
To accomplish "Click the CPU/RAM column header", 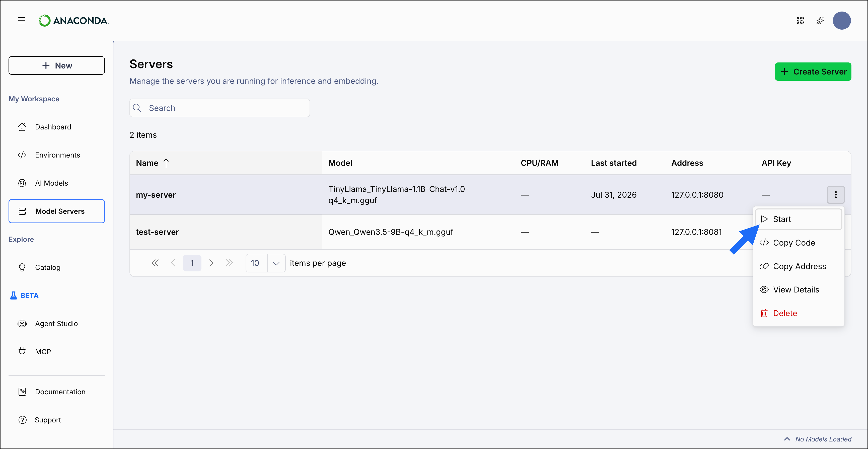I will point(539,163).
